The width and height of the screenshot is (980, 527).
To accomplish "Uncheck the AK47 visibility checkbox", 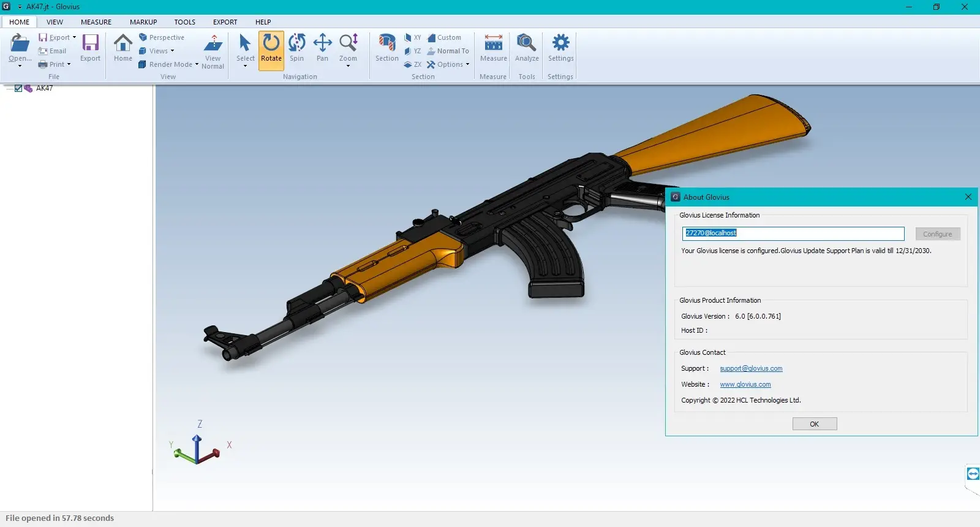I will click(x=18, y=88).
